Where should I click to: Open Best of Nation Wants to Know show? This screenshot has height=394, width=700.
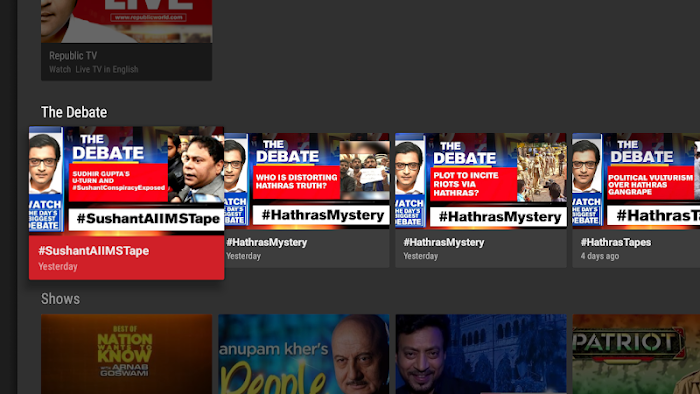pyautogui.click(x=126, y=354)
